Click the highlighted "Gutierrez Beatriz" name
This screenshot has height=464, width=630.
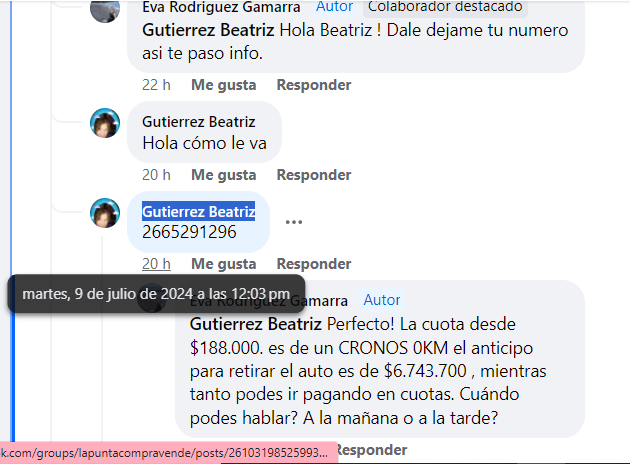pos(198,211)
